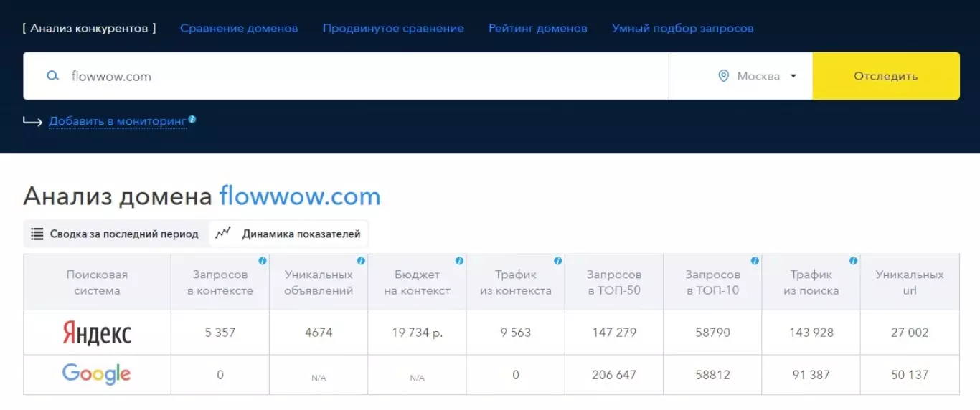Click info icon on Уникальных объявлений column
This screenshot has height=410, width=980.
click(x=360, y=261)
